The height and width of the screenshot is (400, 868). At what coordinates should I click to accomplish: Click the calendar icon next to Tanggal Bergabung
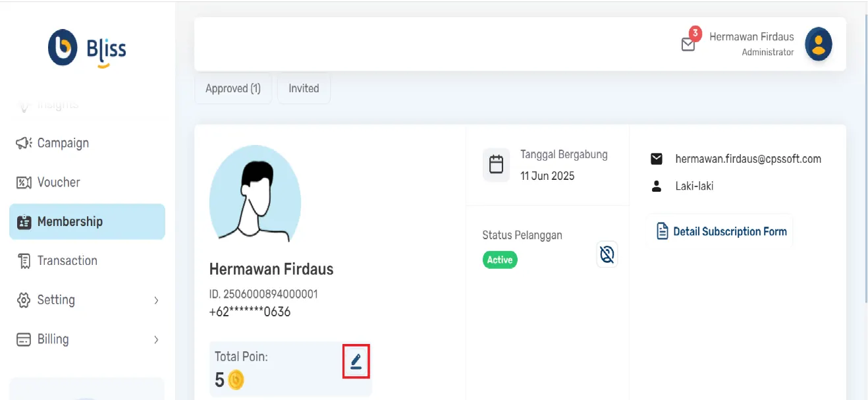pyautogui.click(x=496, y=165)
